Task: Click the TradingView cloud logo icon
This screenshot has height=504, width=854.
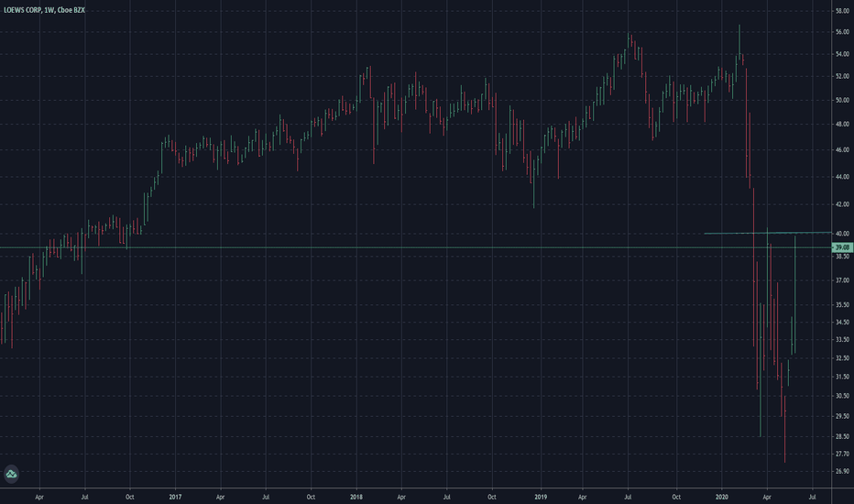Action: coord(11,474)
